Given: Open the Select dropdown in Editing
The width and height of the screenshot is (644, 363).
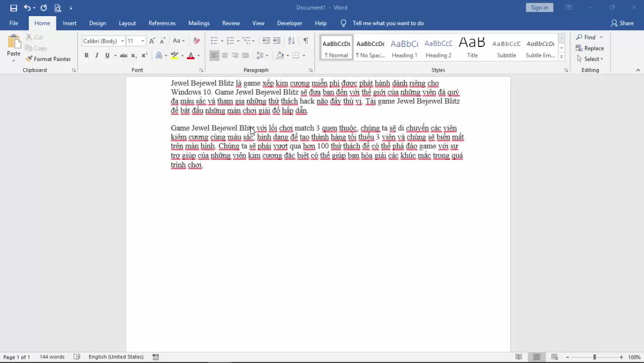Looking at the screenshot, I should click(x=590, y=59).
